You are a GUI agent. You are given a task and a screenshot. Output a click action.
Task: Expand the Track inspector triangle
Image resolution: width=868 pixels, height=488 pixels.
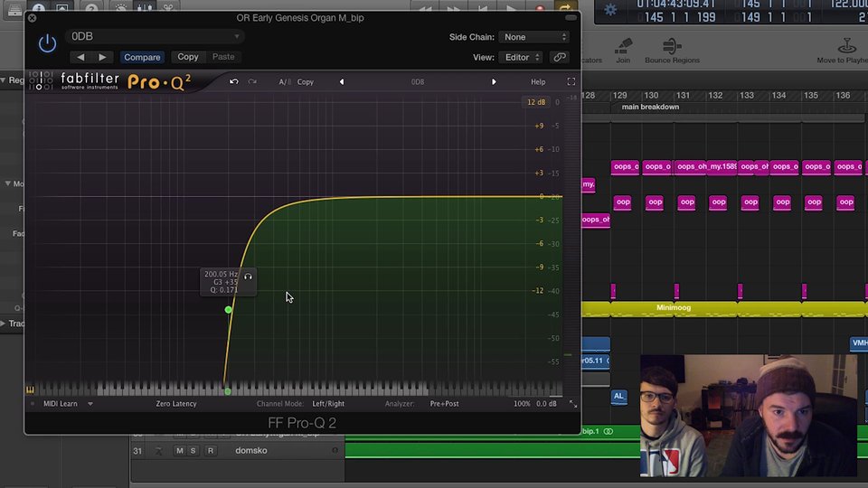pos(4,324)
